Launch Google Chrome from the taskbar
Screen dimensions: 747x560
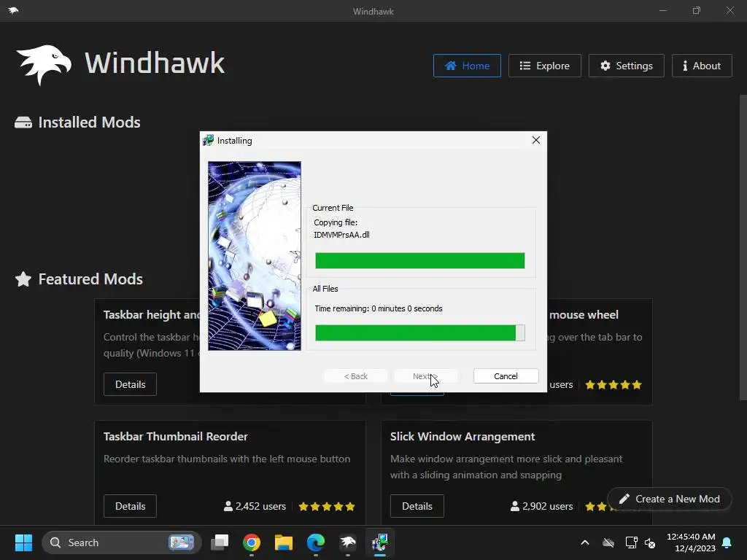point(252,542)
